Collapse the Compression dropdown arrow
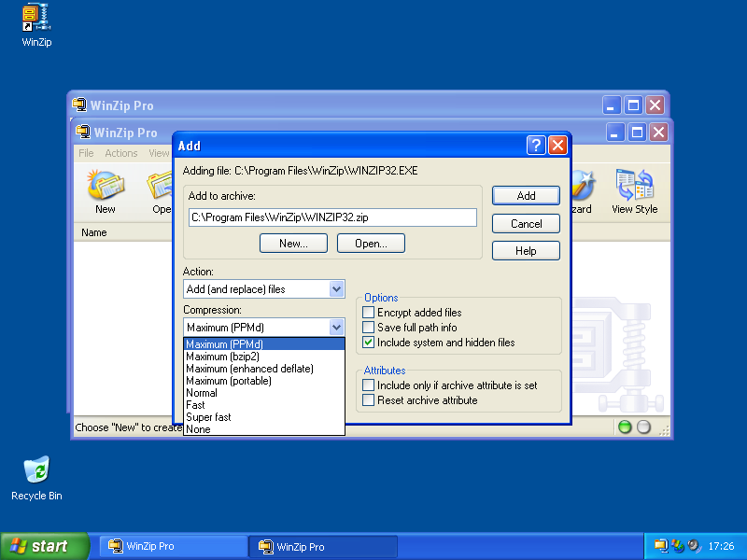747x560 pixels. click(x=337, y=328)
